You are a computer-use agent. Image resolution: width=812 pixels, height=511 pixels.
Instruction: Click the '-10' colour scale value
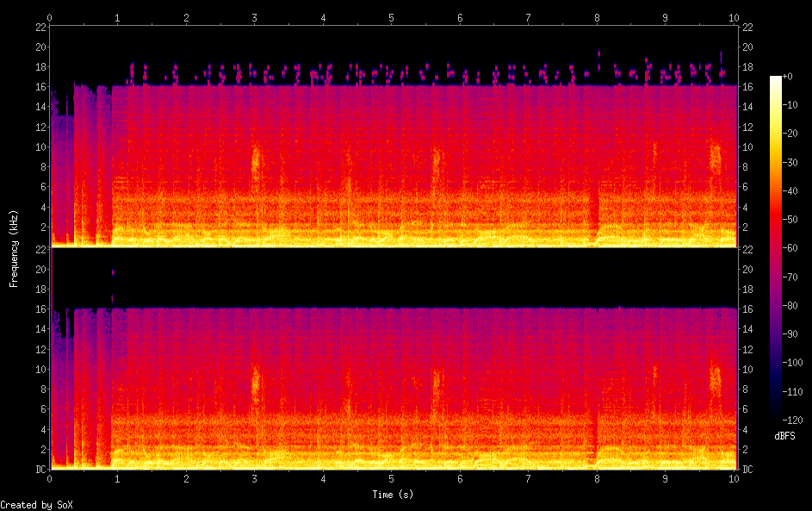coord(790,104)
